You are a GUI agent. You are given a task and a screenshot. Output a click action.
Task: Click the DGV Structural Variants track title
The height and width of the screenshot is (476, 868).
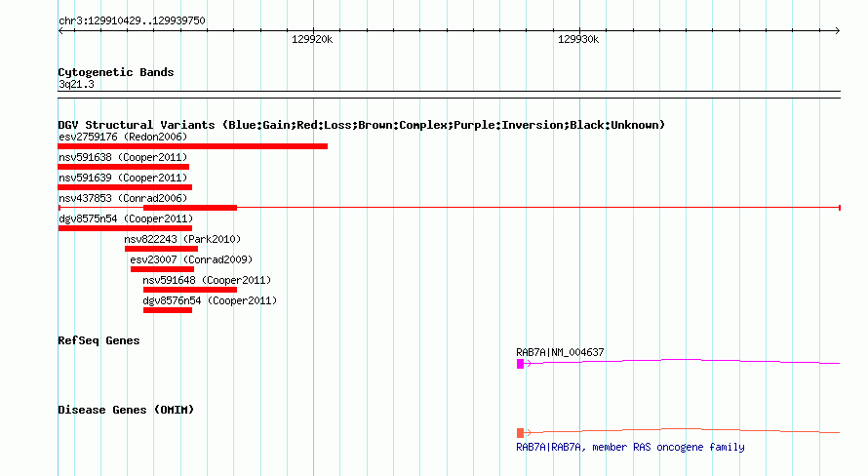(362, 125)
